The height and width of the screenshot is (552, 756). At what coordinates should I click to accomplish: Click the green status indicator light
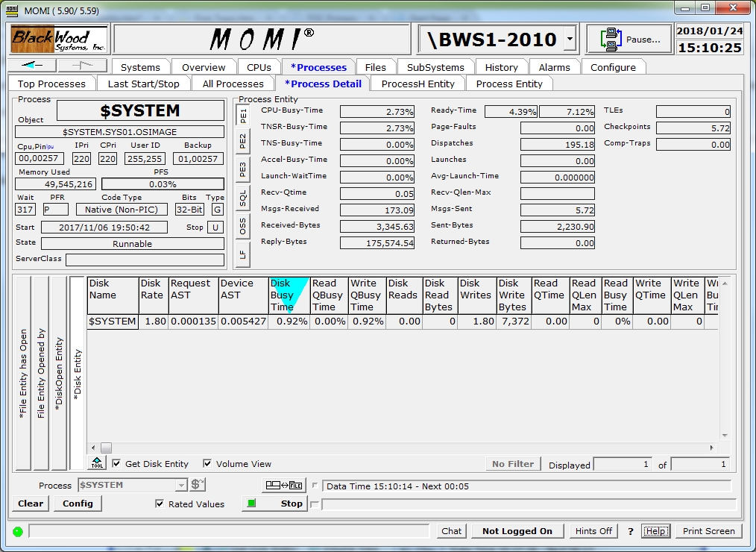pos(18,531)
